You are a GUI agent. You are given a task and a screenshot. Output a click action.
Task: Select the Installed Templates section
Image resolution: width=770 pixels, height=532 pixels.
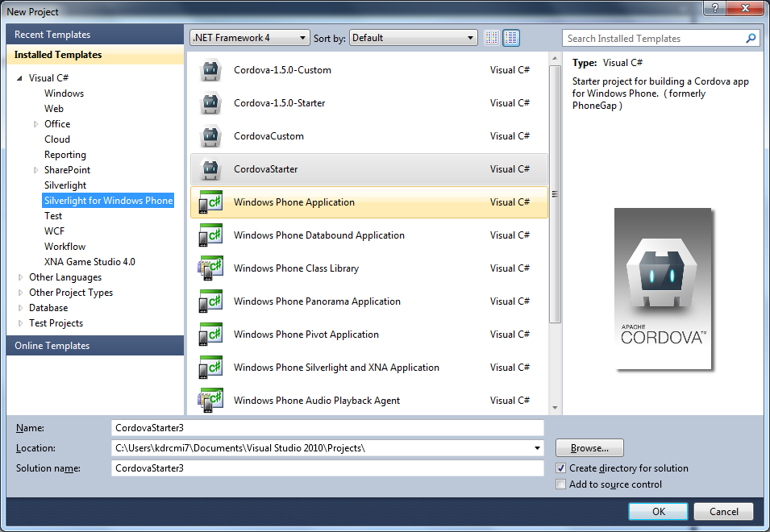pyautogui.click(x=95, y=55)
